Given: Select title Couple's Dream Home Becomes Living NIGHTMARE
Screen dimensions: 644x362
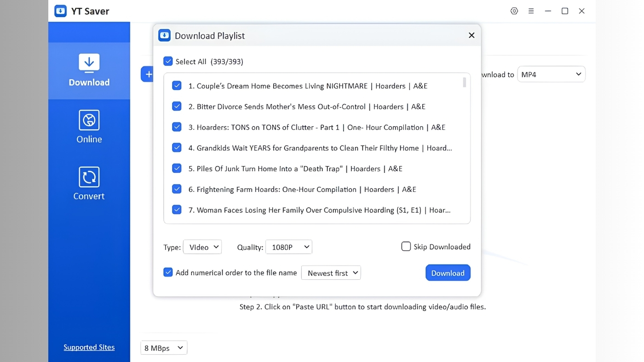Looking at the screenshot, I should coord(308,86).
